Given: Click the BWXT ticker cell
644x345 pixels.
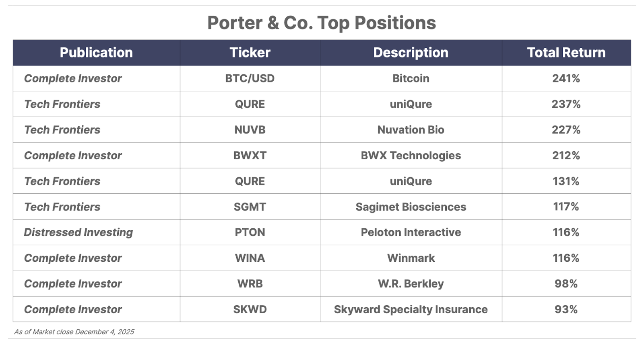Looking at the screenshot, I should point(250,156).
